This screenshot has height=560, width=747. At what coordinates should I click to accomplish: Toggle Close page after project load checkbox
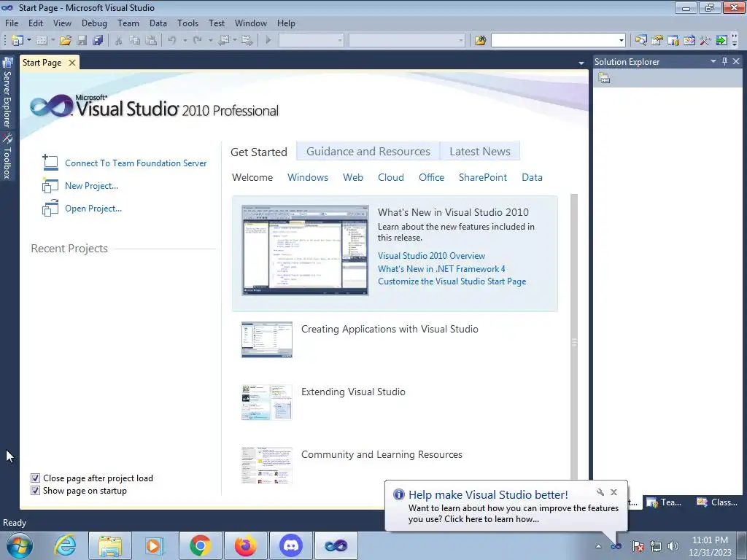tap(35, 478)
